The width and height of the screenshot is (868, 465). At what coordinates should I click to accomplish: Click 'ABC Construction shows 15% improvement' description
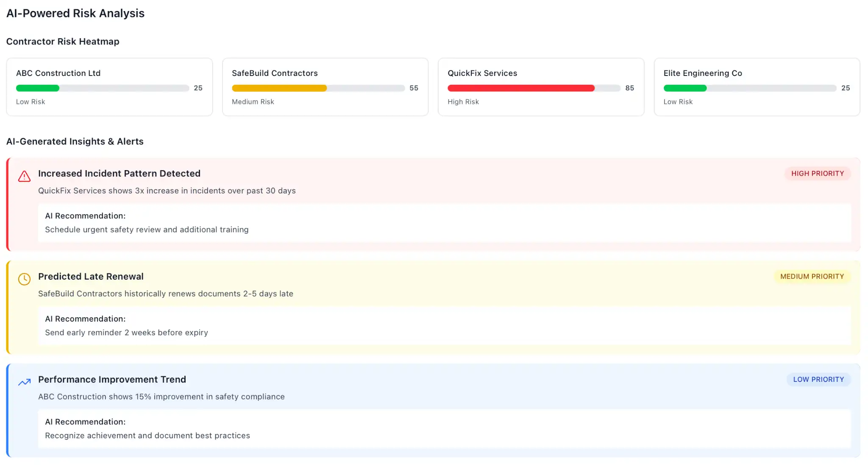tap(161, 397)
